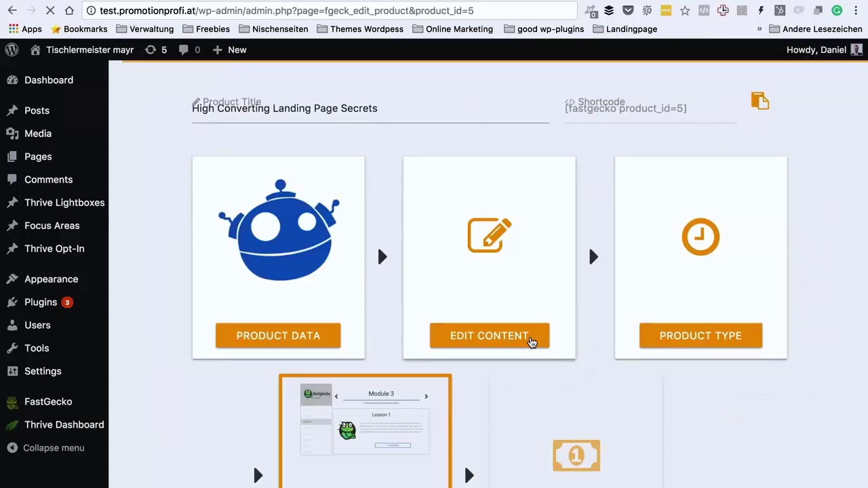Image resolution: width=868 pixels, height=488 pixels.
Task: Open the Themes Wordpess bookmarks folder
Action: point(359,29)
